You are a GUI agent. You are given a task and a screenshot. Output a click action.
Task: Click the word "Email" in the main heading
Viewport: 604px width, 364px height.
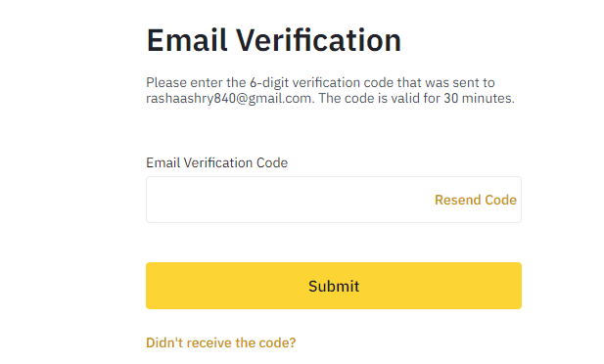click(186, 40)
